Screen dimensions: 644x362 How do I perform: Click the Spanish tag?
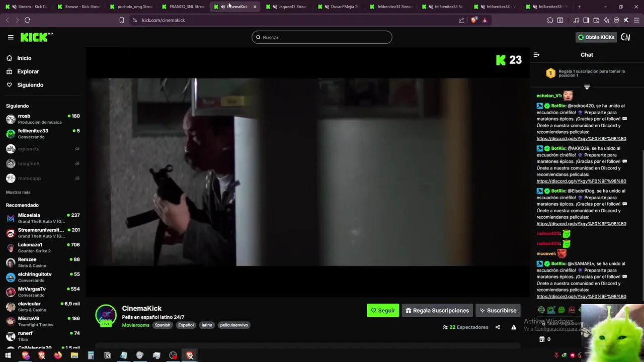[163, 325]
